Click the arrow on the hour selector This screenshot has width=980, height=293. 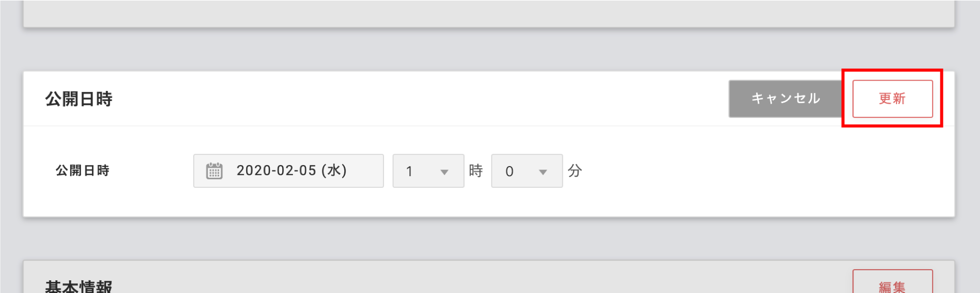444,172
